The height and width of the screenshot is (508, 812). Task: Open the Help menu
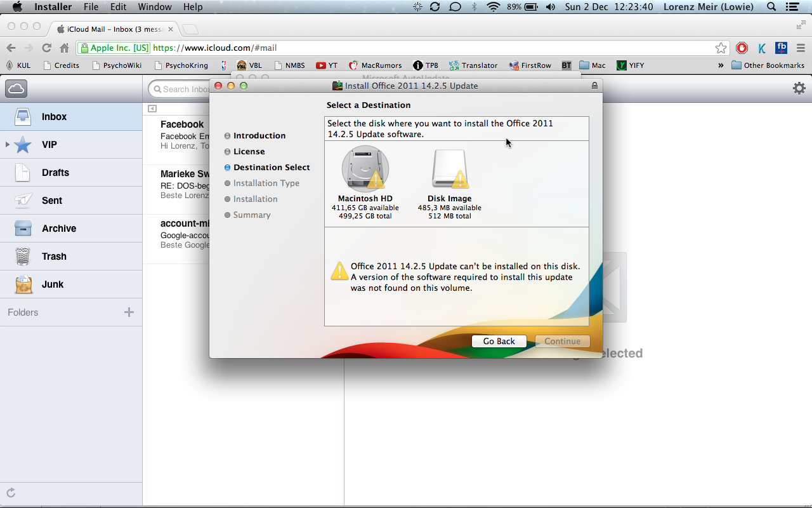pos(193,7)
